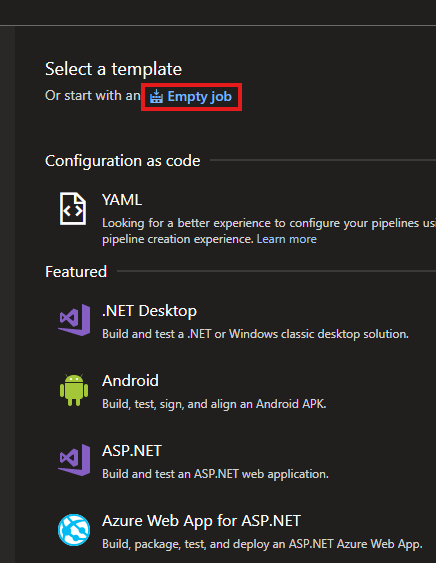Viewport: 436px width, 563px height.
Task: Click the Azure Web App globe icon
Action: 74,530
